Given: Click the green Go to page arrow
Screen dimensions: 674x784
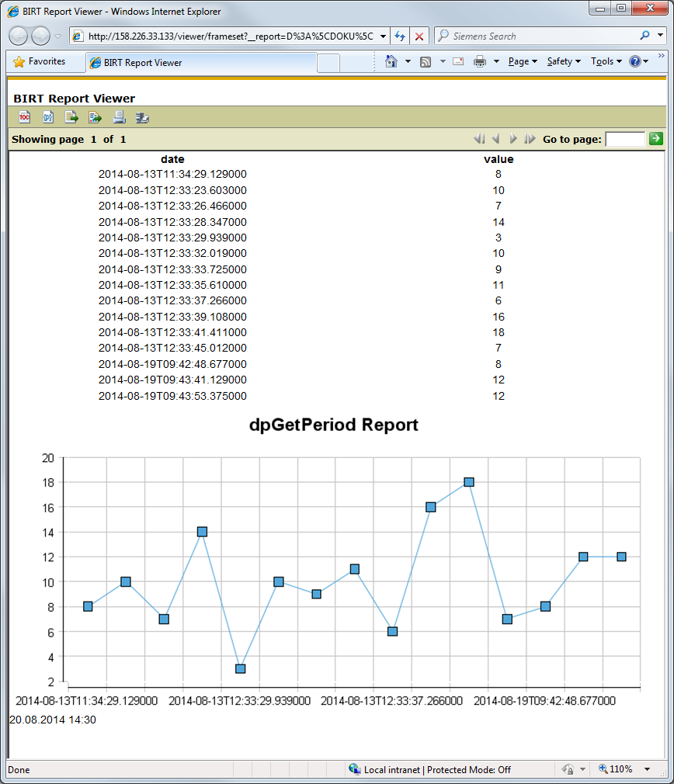Looking at the screenshot, I should click(656, 139).
